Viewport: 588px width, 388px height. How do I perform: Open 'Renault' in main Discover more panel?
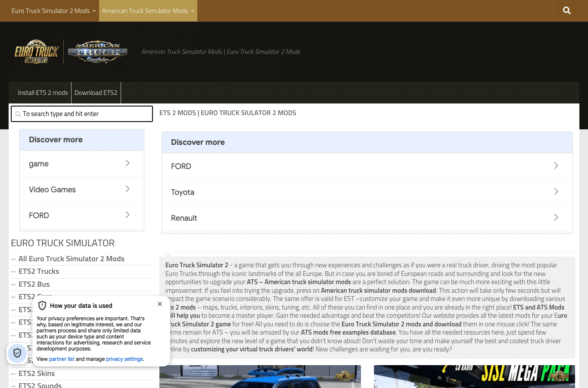coord(367,218)
